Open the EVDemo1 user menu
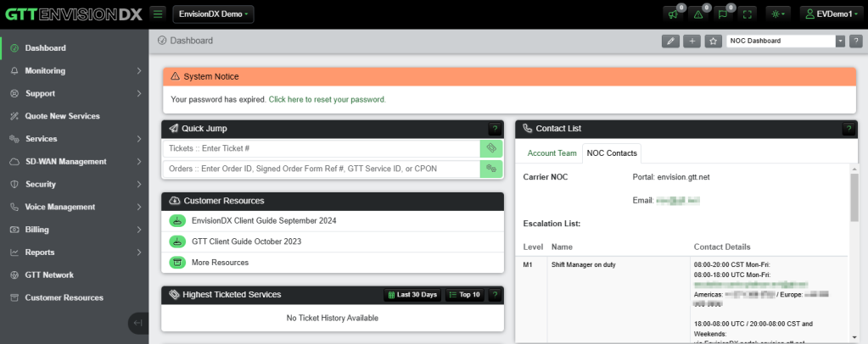 tap(832, 14)
